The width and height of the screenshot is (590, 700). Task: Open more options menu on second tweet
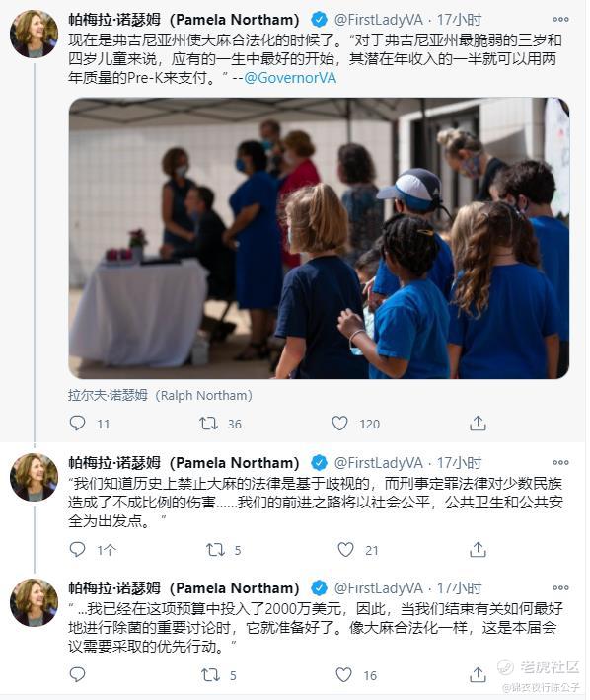point(560,462)
